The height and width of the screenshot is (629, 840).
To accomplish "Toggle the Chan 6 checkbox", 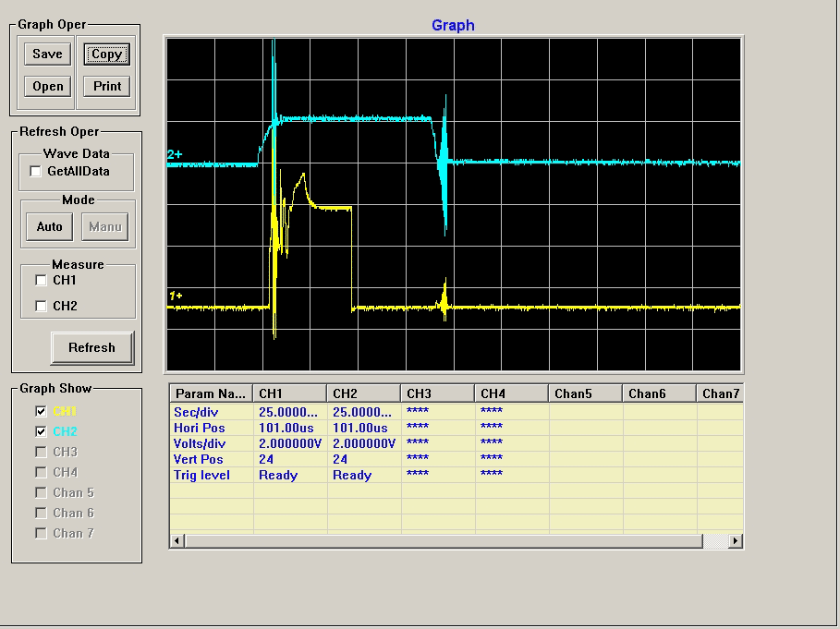I will 41,513.
